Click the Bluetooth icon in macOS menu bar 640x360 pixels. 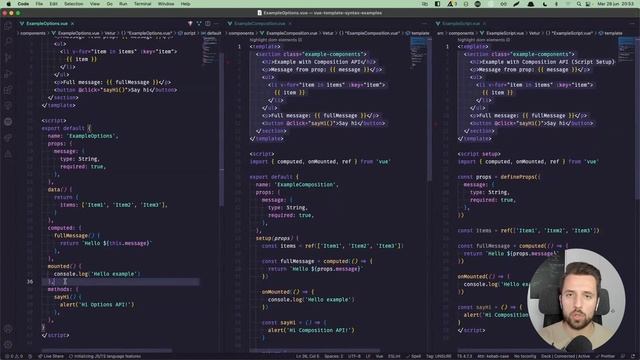pyautogui.click(x=556, y=4)
